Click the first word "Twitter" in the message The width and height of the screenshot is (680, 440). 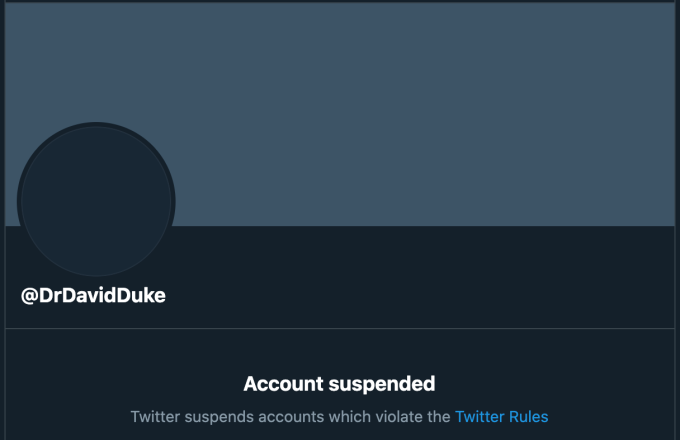[x=155, y=416]
